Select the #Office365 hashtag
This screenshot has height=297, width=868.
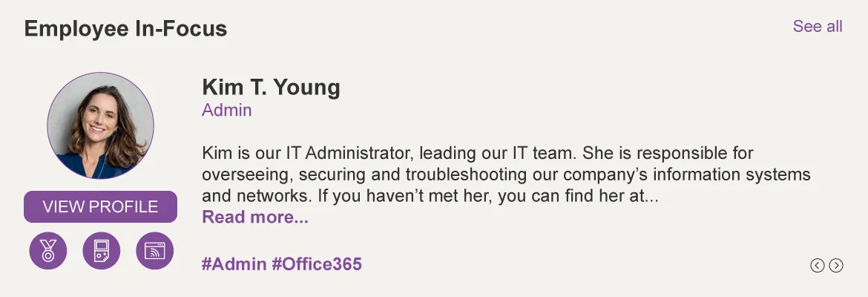point(317,264)
